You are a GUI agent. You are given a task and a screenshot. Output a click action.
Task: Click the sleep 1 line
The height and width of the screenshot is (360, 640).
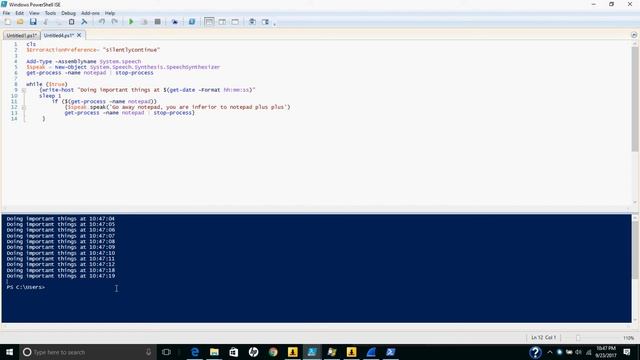[x=50, y=96]
